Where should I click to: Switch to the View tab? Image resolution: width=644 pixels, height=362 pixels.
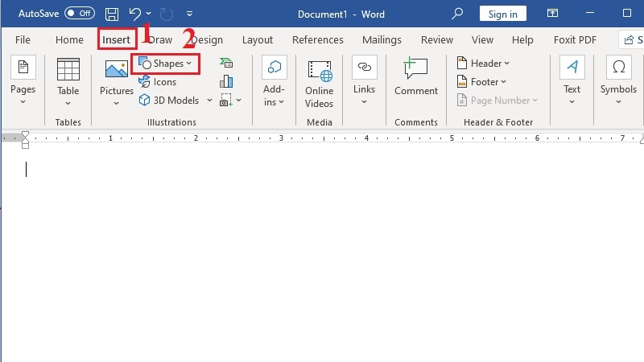(482, 39)
